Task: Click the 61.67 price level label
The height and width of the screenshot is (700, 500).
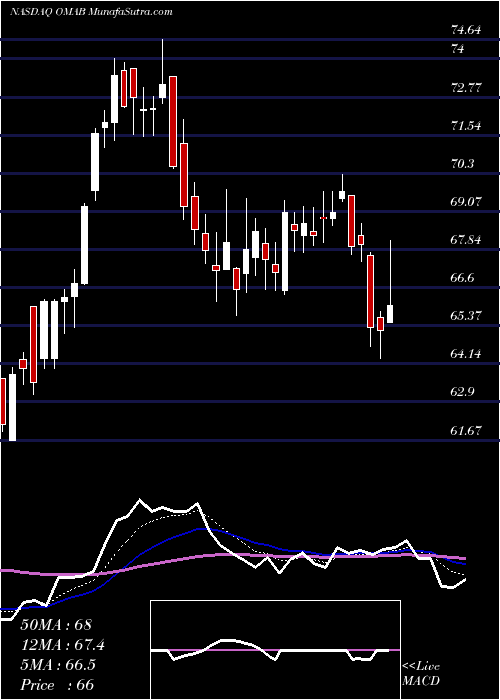Action: coord(466,430)
